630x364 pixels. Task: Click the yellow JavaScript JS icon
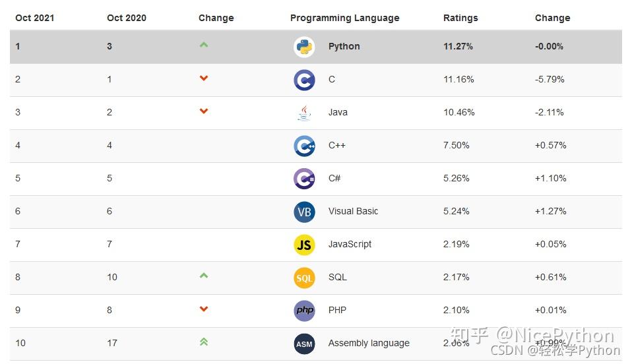[x=304, y=245]
